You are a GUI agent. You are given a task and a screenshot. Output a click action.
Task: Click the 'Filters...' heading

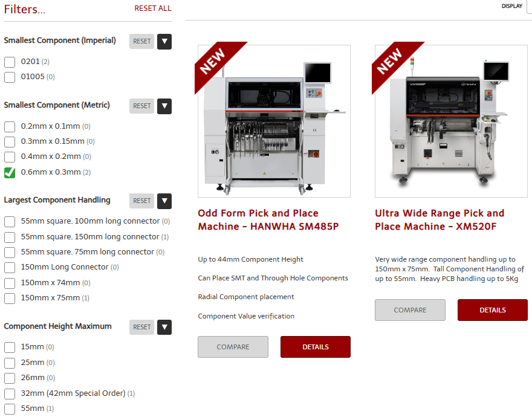24,9
